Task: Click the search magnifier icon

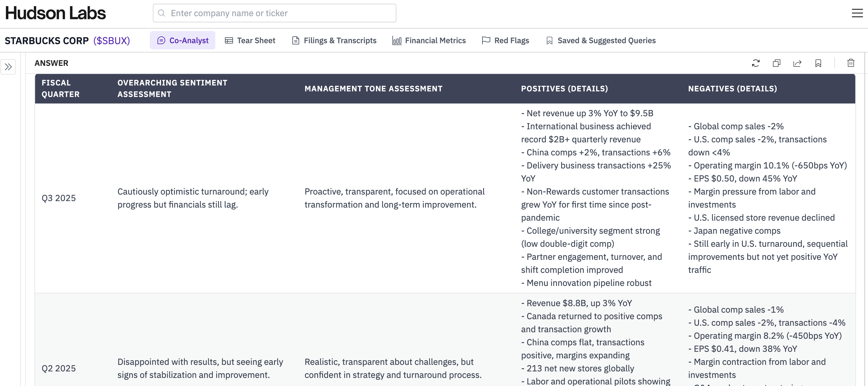Action: click(162, 13)
